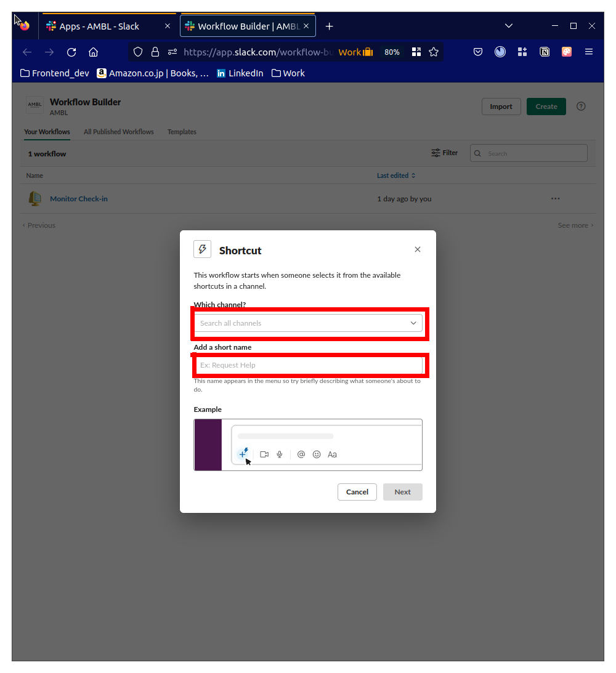Viewport: 616px width, 673px height.
Task: Click the short name input field
Action: 308,365
